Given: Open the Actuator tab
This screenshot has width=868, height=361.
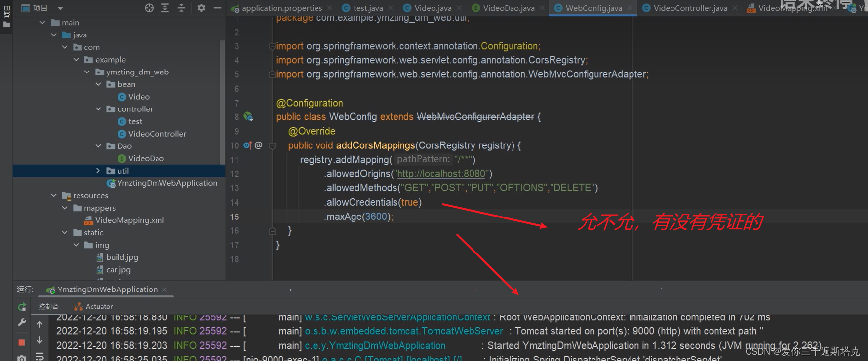Looking at the screenshot, I should (x=93, y=306).
